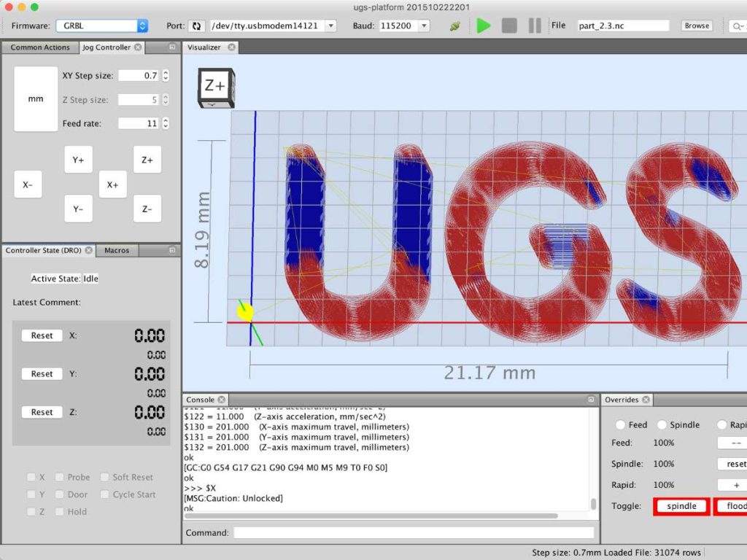Viewport: 747px width, 560px height.
Task: Toggle the Soft Reset checkbox
Action: pyautogui.click(x=105, y=477)
